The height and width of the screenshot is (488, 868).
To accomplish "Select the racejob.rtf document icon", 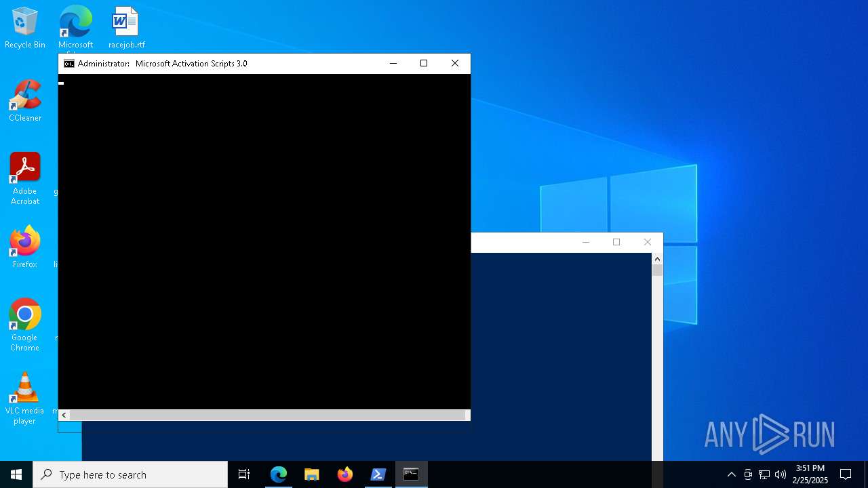I will (x=126, y=28).
